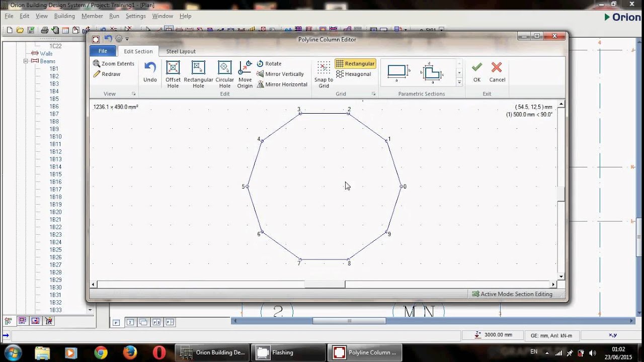Click tree panel scroll-down arrow
Screen dimensions: 644x362
90,310
